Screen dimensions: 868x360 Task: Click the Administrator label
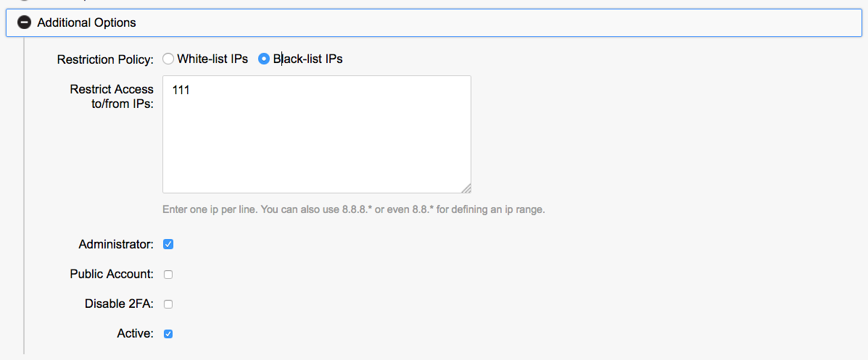(x=116, y=245)
